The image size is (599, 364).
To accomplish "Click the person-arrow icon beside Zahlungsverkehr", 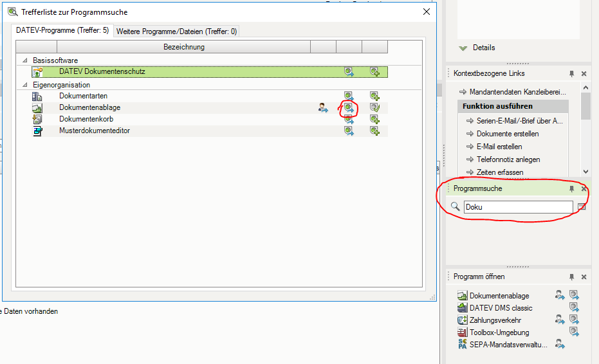I will point(560,320).
